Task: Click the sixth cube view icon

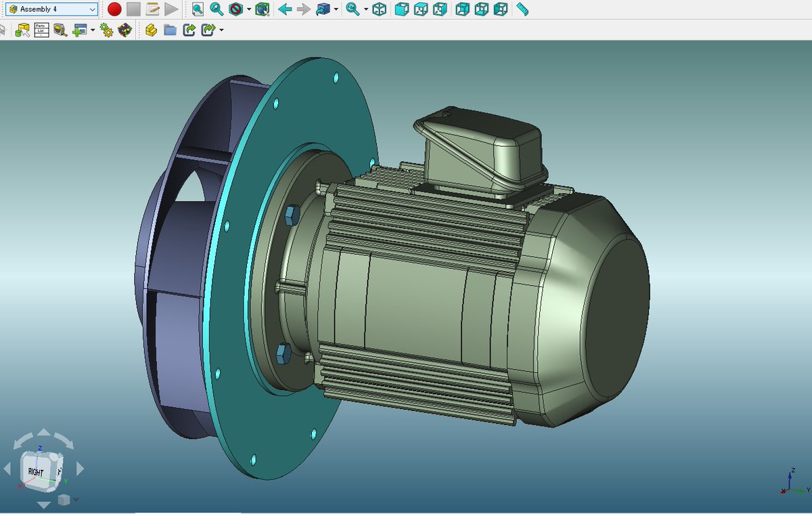Action: coord(481,9)
